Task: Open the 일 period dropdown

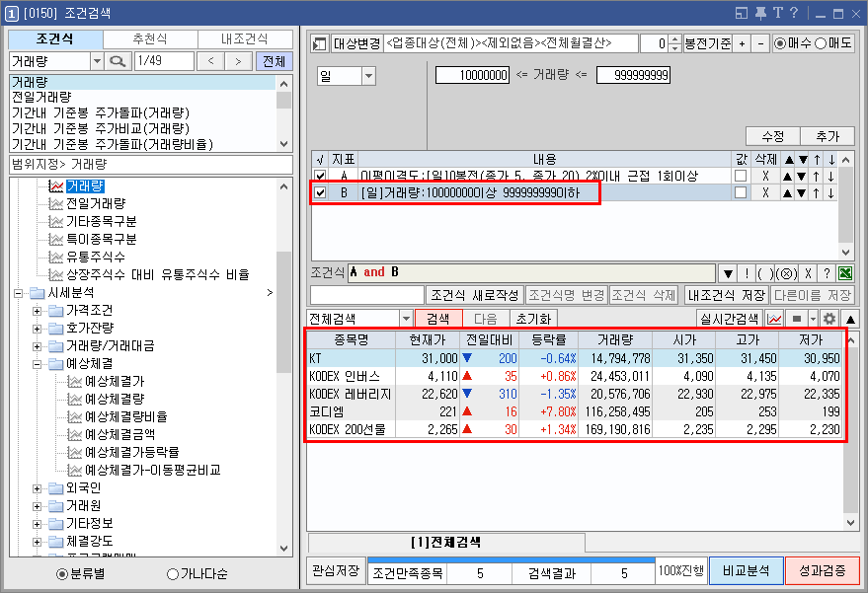Action: (368, 76)
